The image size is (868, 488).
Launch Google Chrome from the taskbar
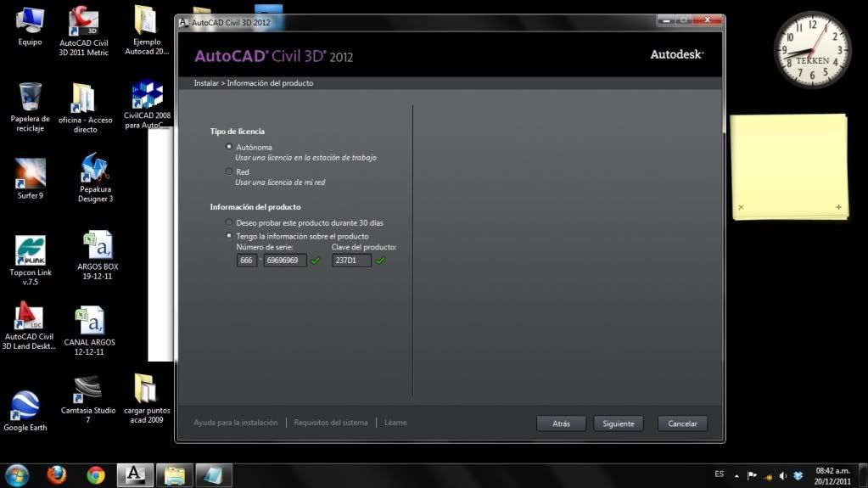[96, 475]
